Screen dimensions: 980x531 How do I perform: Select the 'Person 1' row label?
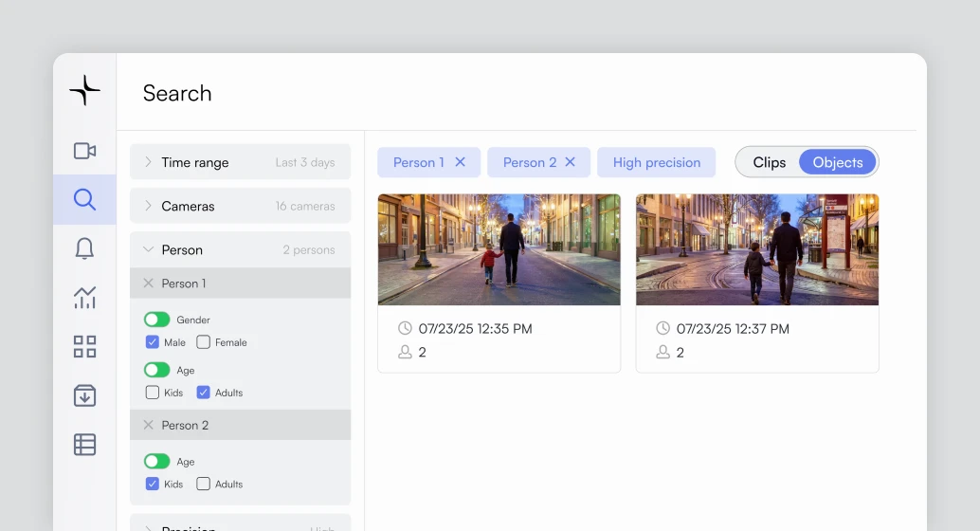[x=184, y=284]
